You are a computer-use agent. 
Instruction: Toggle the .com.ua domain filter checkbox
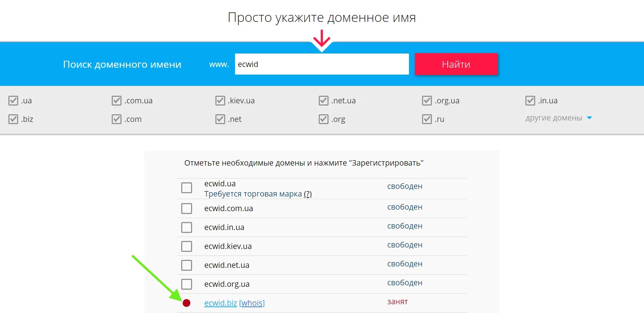click(x=116, y=101)
